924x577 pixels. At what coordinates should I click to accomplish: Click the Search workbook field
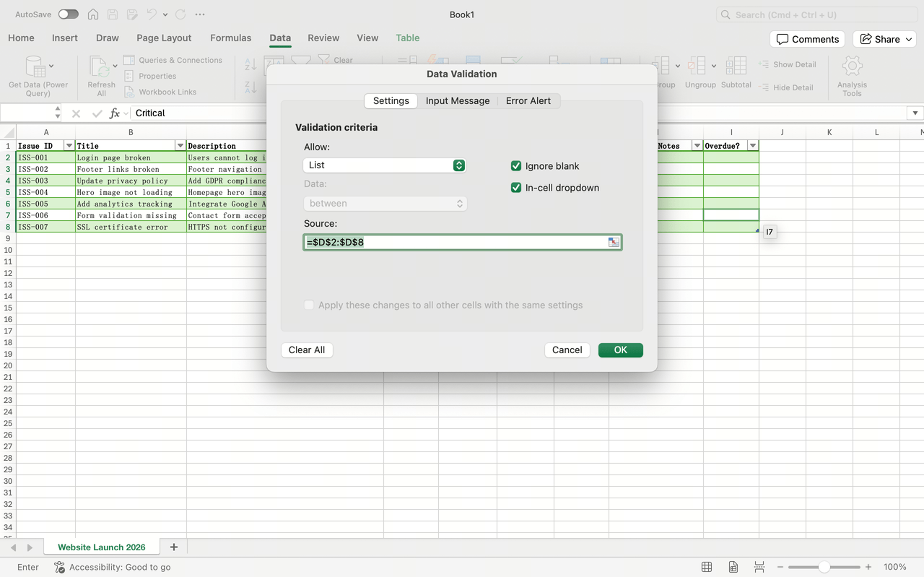coord(817,14)
